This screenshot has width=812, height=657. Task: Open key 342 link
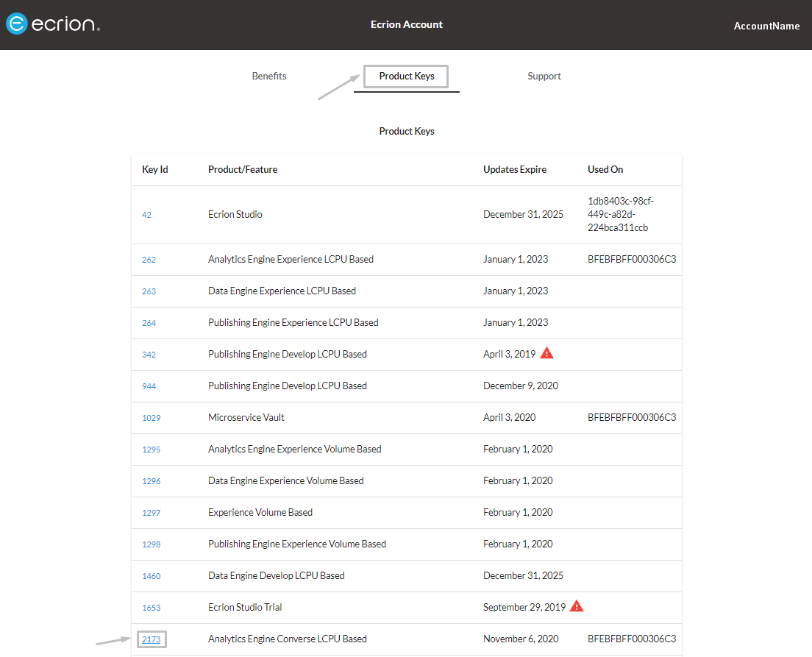tap(149, 355)
